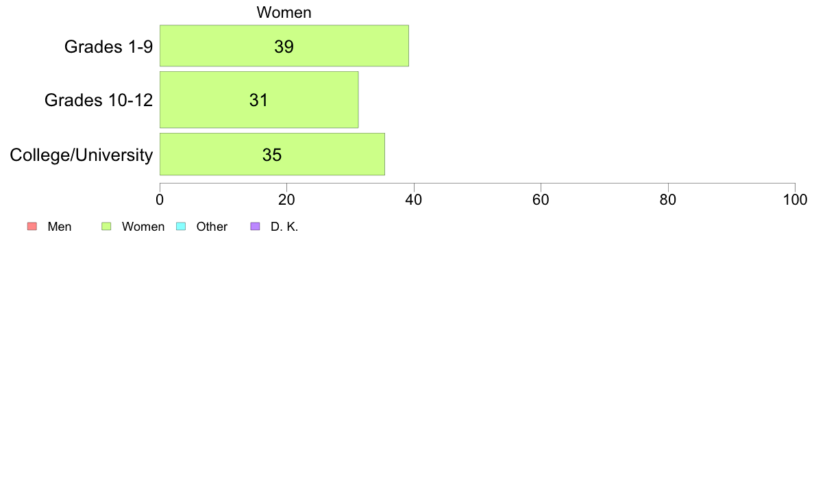
Task: Click the D. K. legend label text
Action: click(284, 227)
